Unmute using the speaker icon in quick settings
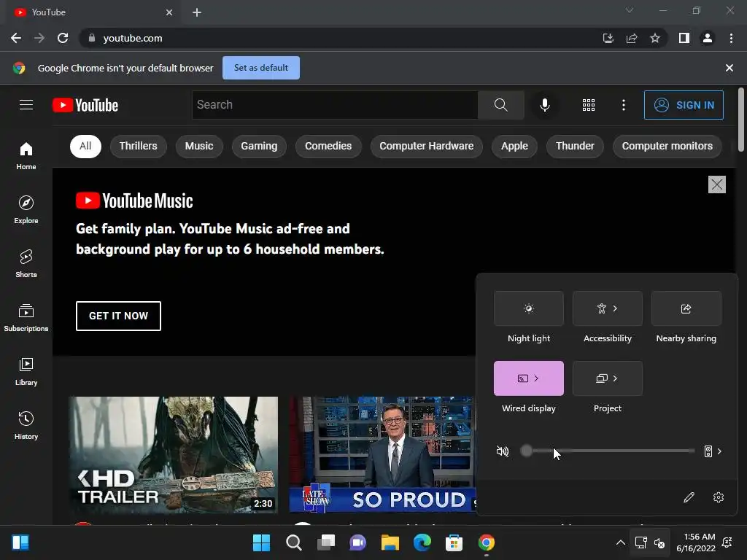This screenshot has width=747, height=560. (503, 451)
